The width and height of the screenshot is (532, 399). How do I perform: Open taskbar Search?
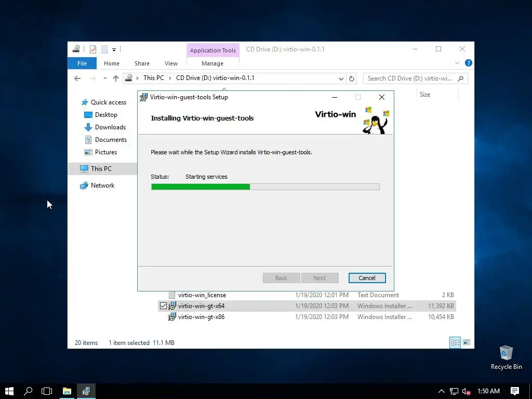28,391
